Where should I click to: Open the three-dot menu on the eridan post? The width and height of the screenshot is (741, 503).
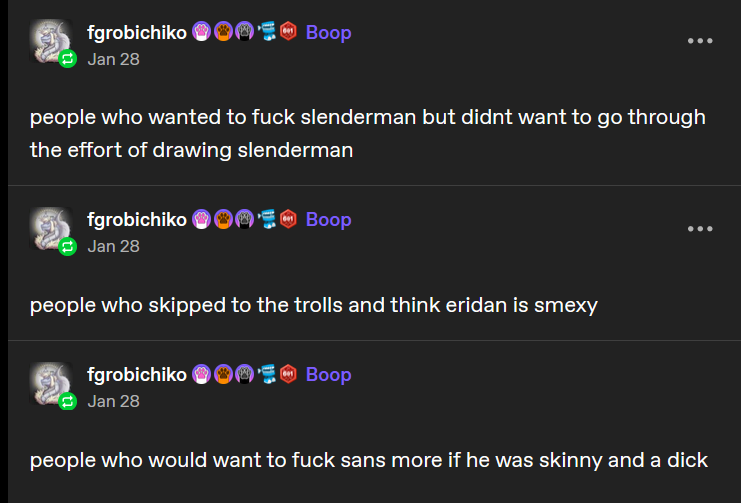[x=700, y=229]
